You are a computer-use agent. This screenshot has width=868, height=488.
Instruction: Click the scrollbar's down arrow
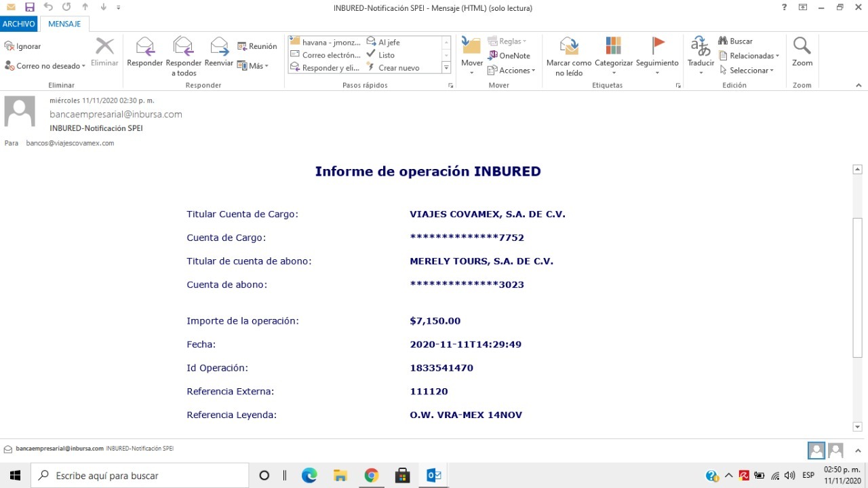pyautogui.click(x=858, y=427)
